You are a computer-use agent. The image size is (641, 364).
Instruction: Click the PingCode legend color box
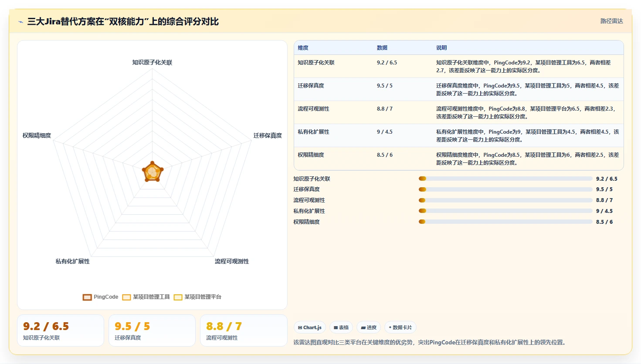pyautogui.click(x=87, y=297)
